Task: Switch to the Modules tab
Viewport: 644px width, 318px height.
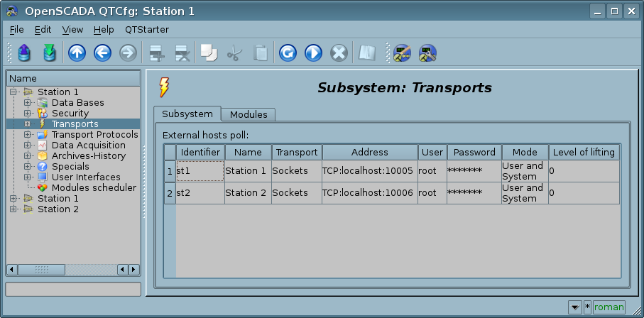Action: point(249,114)
